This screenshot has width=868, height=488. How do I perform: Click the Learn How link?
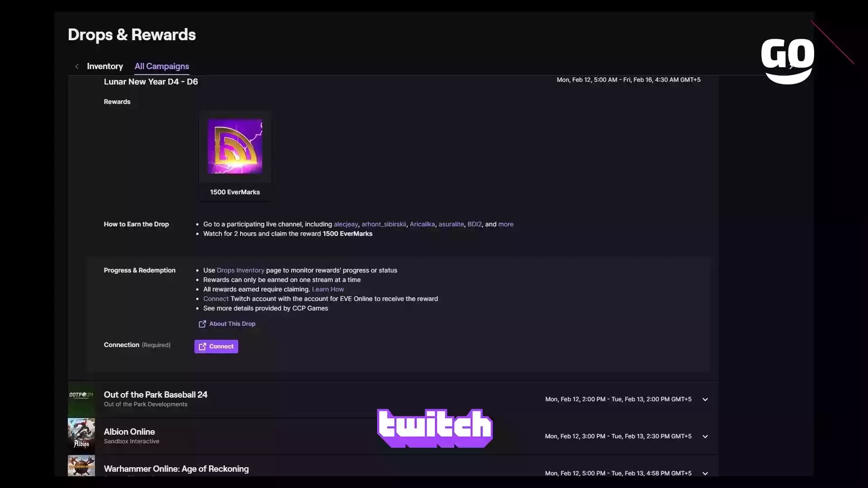pyautogui.click(x=328, y=289)
